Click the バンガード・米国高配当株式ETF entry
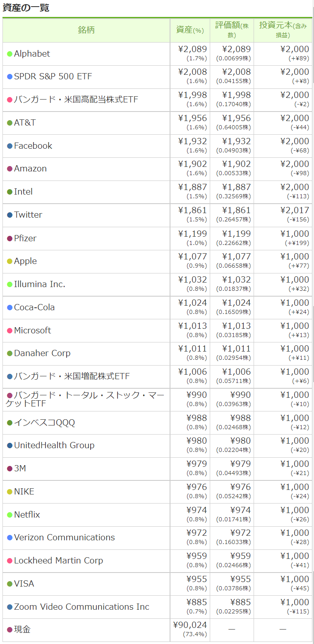Viewport: 314px width, 644px height. (x=76, y=100)
